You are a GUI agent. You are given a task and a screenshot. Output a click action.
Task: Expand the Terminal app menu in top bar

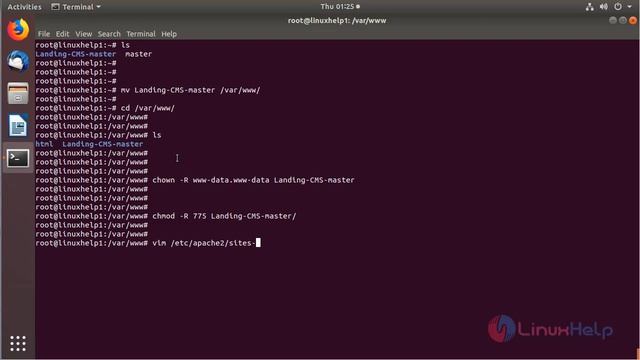pyautogui.click(x=76, y=7)
